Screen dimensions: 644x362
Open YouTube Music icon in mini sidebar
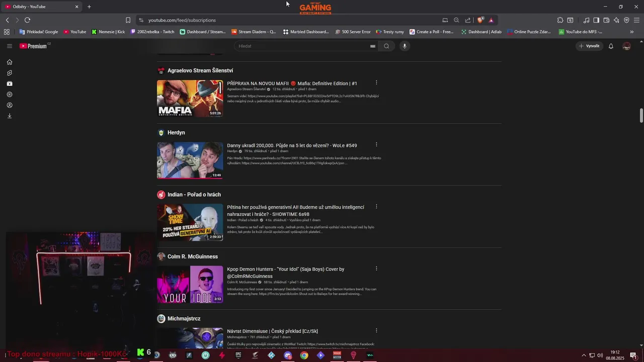click(9, 95)
